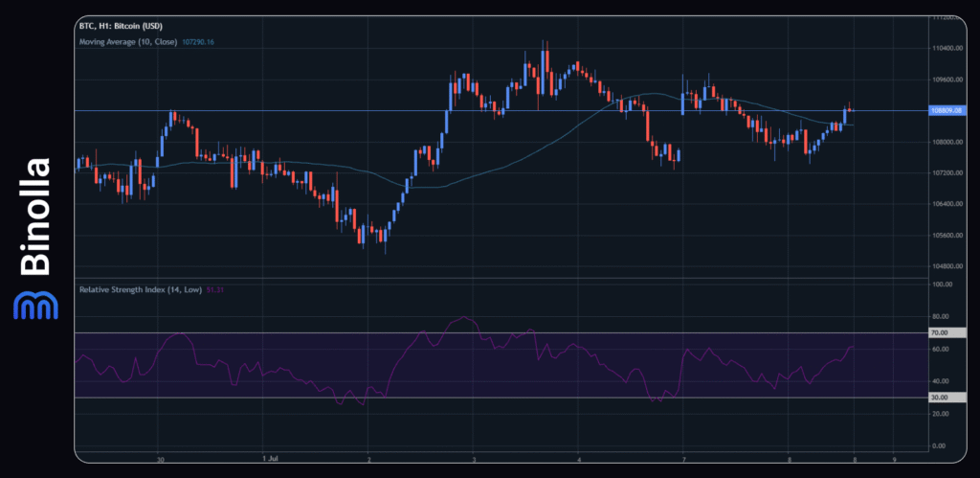The image size is (980, 478).
Task: Click the 30 date marker on time axis
Action: (x=161, y=460)
